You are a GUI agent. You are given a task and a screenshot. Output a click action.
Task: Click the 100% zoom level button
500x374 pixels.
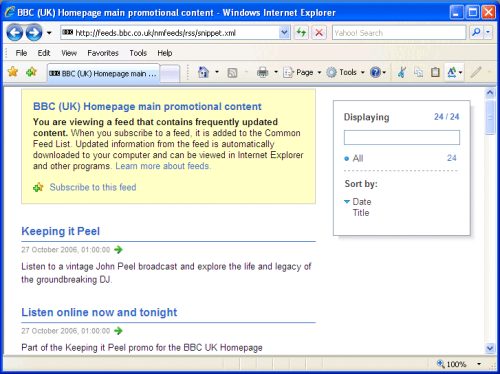coord(452,364)
